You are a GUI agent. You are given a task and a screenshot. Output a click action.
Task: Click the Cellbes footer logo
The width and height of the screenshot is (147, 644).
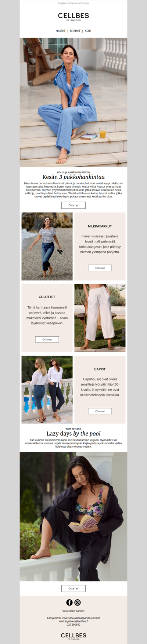coord(73,636)
